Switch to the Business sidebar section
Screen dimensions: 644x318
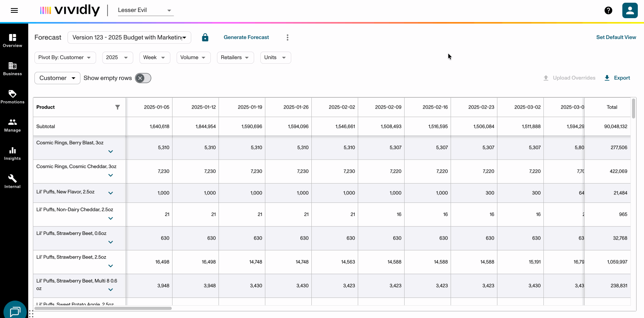[x=12, y=68]
